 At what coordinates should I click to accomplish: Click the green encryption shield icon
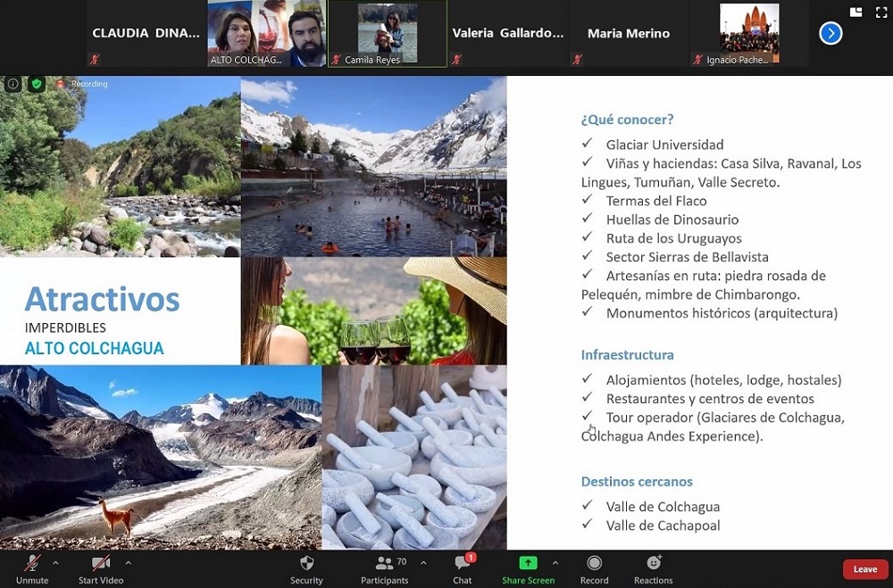click(37, 84)
